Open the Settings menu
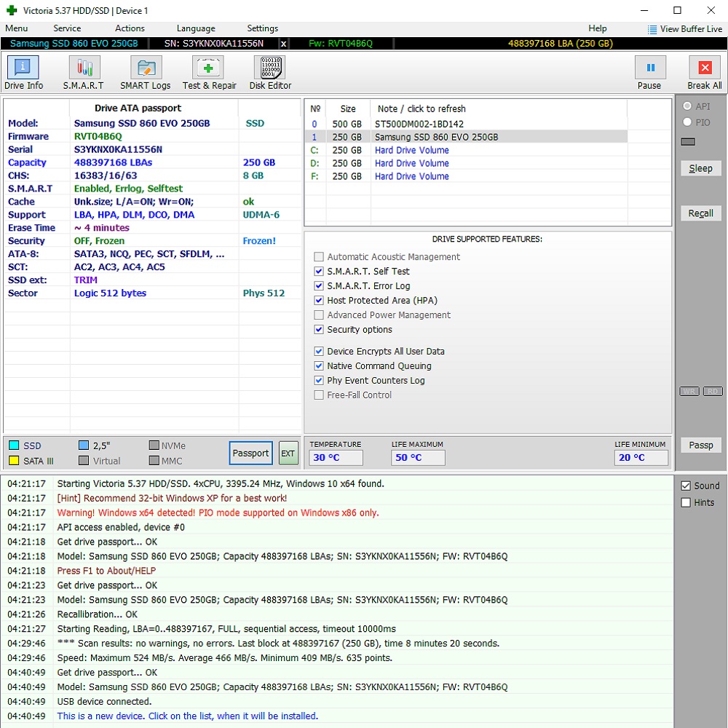Viewport: 728px width, 728px height. pyautogui.click(x=262, y=29)
